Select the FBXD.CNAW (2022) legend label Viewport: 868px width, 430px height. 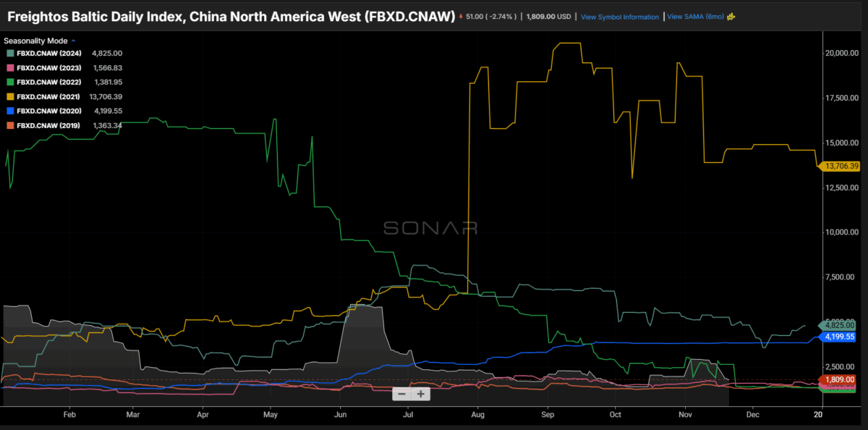(x=49, y=82)
